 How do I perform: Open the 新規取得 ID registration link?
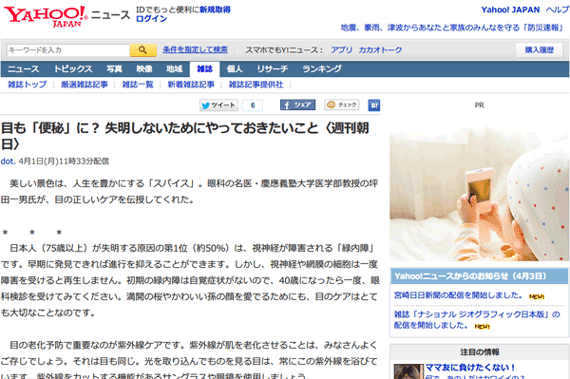(215, 10)
